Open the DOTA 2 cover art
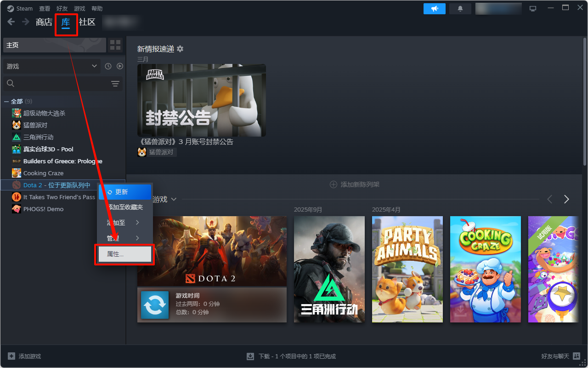The height and width of the screenshot is (368, 588). [x=212, y=251]
